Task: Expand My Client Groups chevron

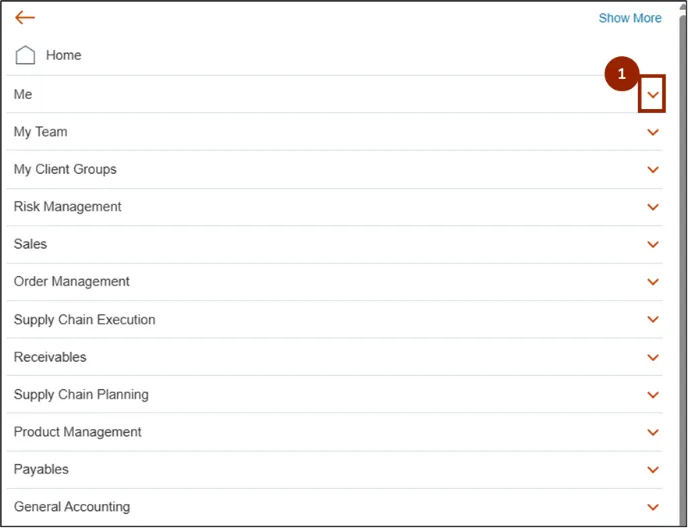Action: pyautogui.click(x=653, y=170)
